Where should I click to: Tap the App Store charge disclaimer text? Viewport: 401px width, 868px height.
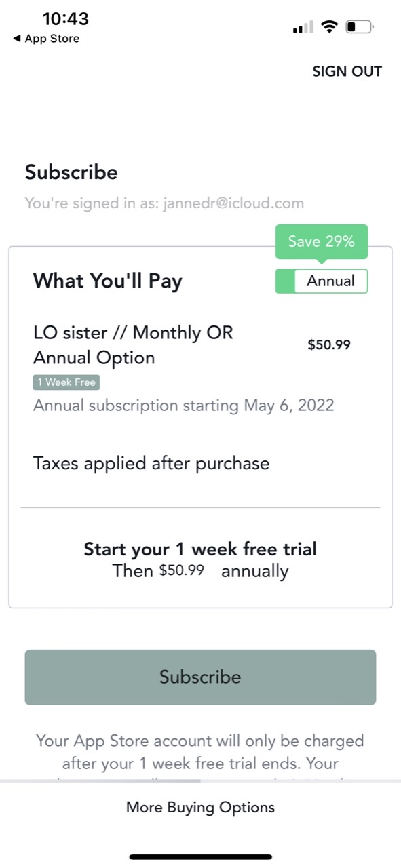tap(200, 751)
